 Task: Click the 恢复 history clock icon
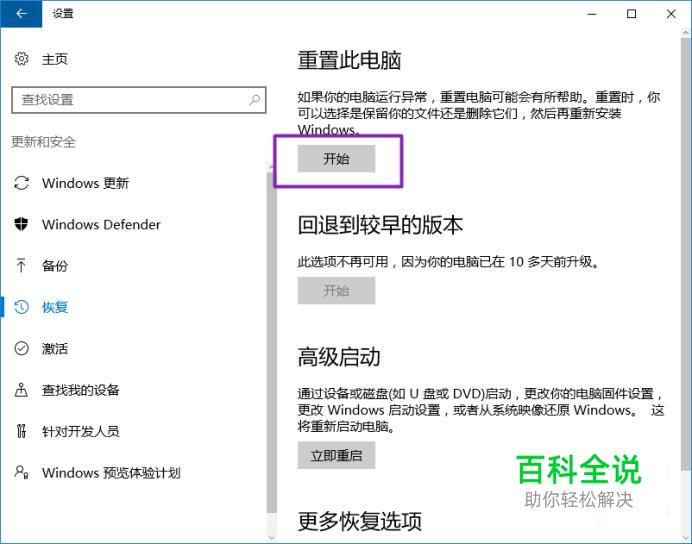tap(22, 307)
